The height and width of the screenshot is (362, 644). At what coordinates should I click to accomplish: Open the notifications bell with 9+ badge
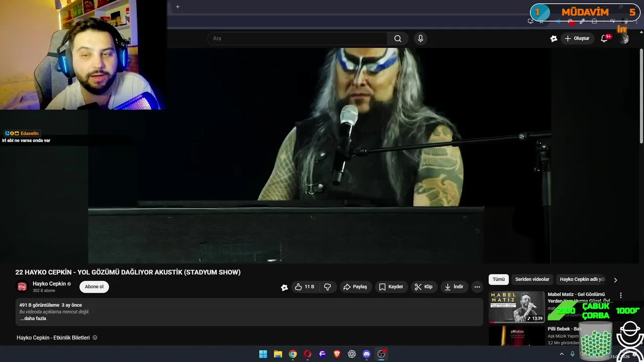tap(605, 38)
